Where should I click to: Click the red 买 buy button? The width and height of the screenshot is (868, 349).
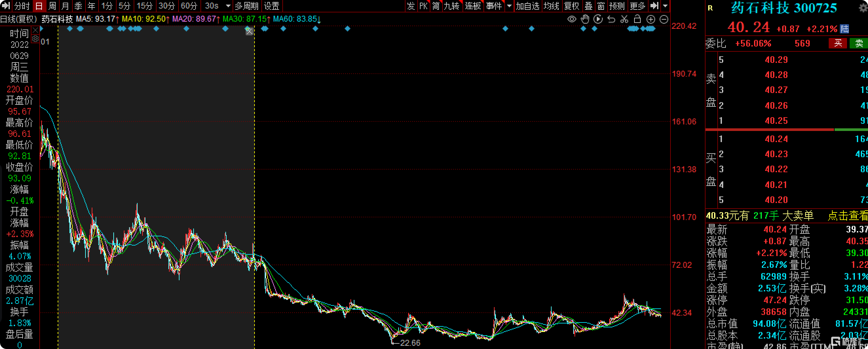pyautogui.click(x=838, y=43)
